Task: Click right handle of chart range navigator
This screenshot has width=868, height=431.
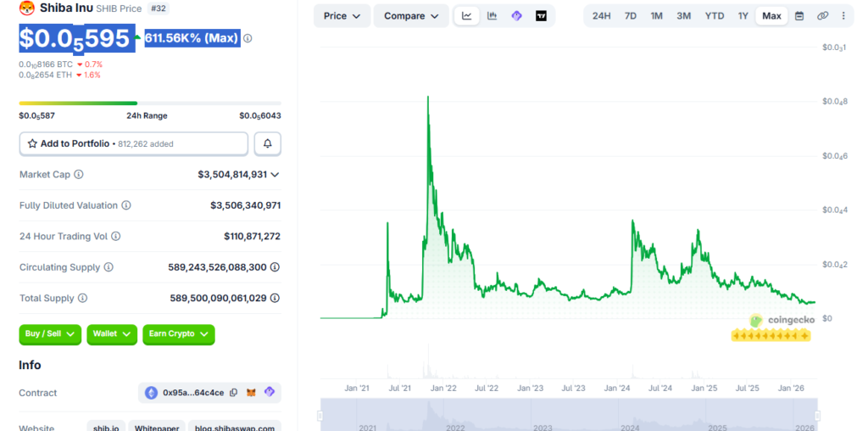Action: coord(818,416)
